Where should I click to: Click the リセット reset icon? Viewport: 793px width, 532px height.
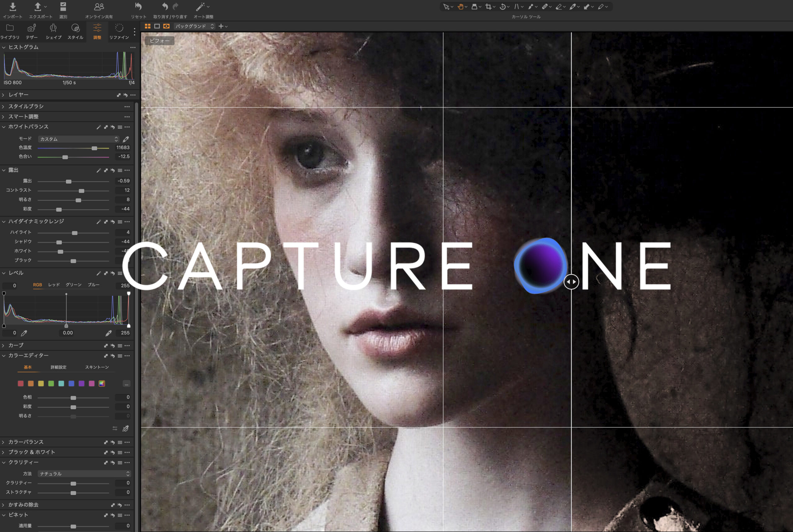(x=138, y=6)
